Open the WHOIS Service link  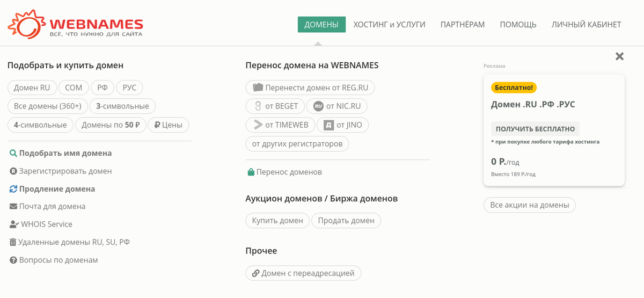(47, 224)
